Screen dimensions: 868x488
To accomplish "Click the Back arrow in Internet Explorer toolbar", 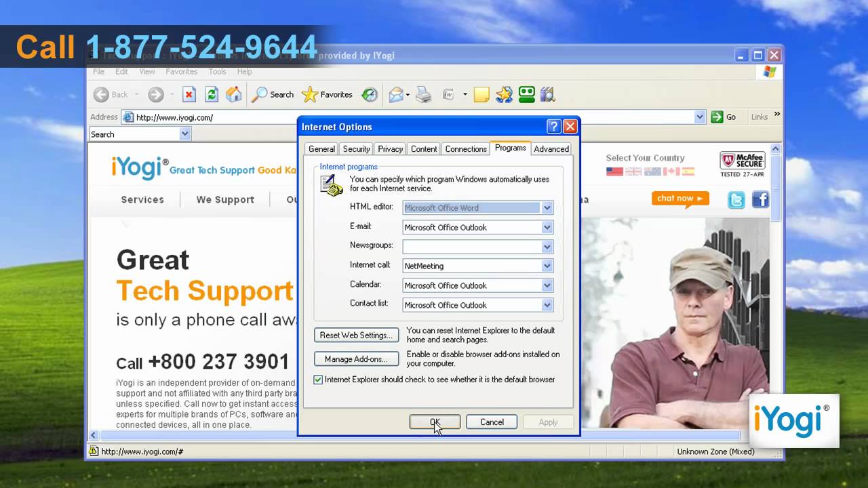I will click(x=101, y=95).
